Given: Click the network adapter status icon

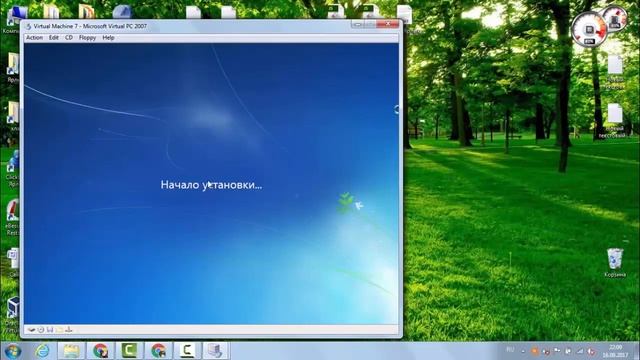Looking at the screenshot, I should [x=69, y=330].
